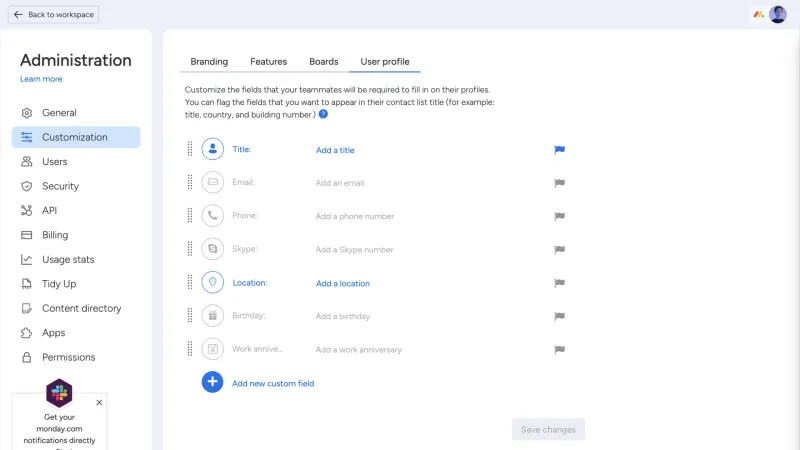Click the Location: field label
This screenshot has height=450, width=800.
[249, 283]
